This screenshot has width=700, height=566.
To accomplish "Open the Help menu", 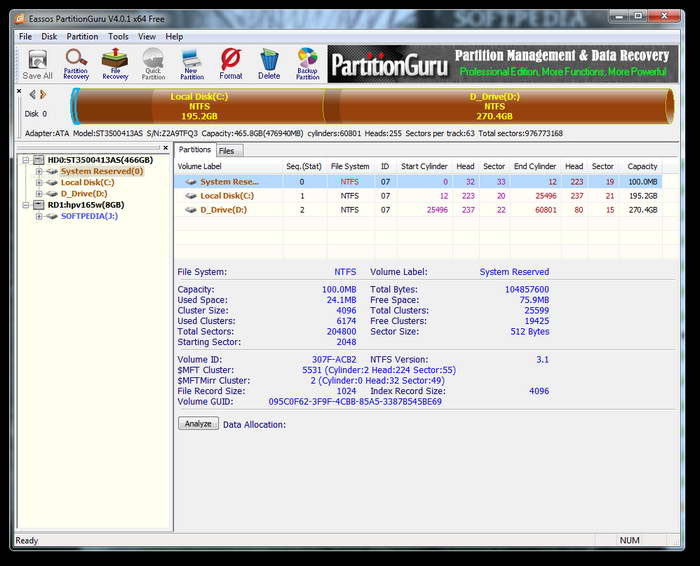I will [x=174, y=37].
